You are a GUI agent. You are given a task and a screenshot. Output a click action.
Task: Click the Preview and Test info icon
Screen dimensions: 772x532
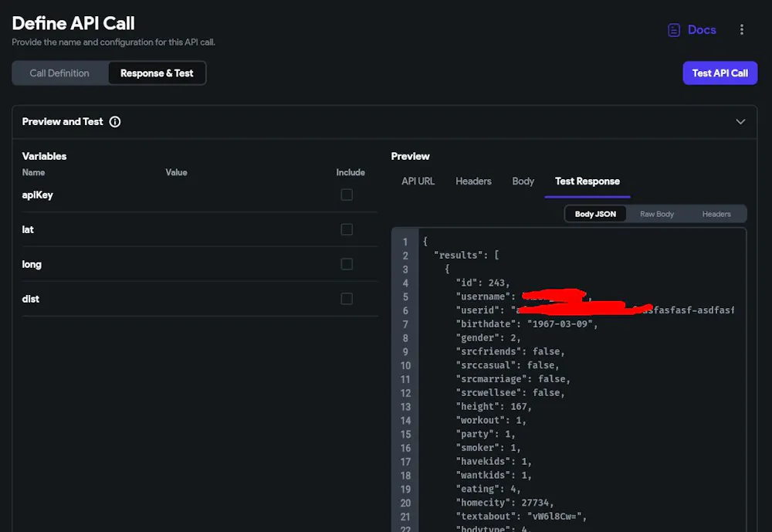tap(115, 122)
